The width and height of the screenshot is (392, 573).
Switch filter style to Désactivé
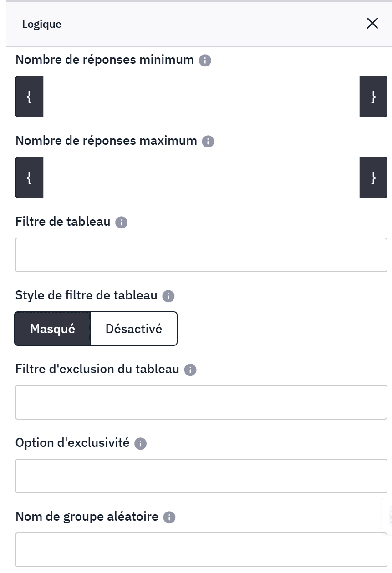[x=133, y=329]
